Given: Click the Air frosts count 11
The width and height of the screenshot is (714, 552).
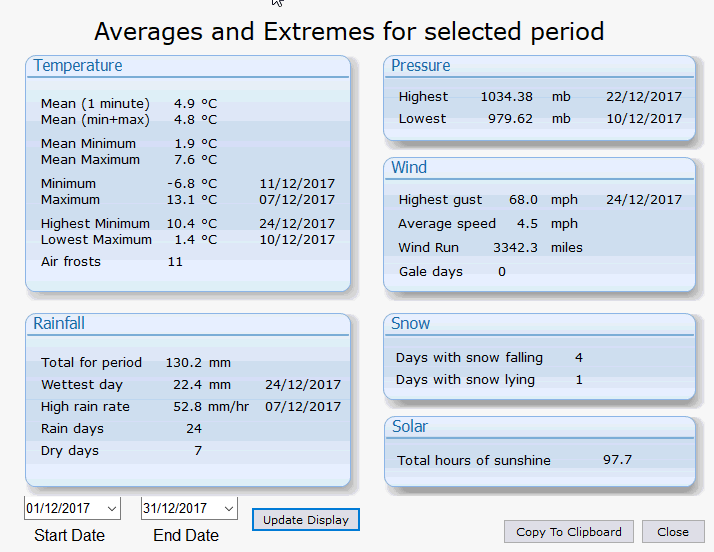Looking at the screenshot, I should click(175, 261).
